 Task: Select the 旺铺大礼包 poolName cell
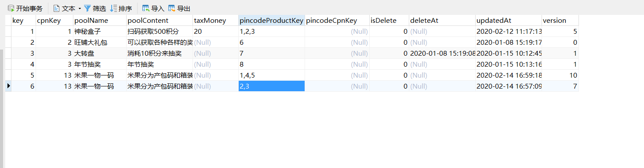click(x=100, y=43)
